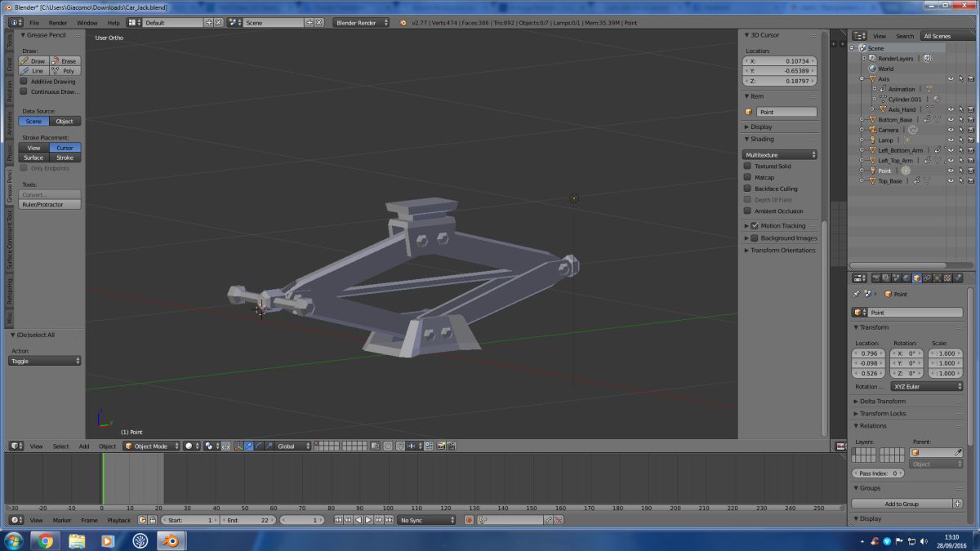Open the Grease Pencil vertical tab
This screenshot has width=980, height=551.
pos(10,186)
